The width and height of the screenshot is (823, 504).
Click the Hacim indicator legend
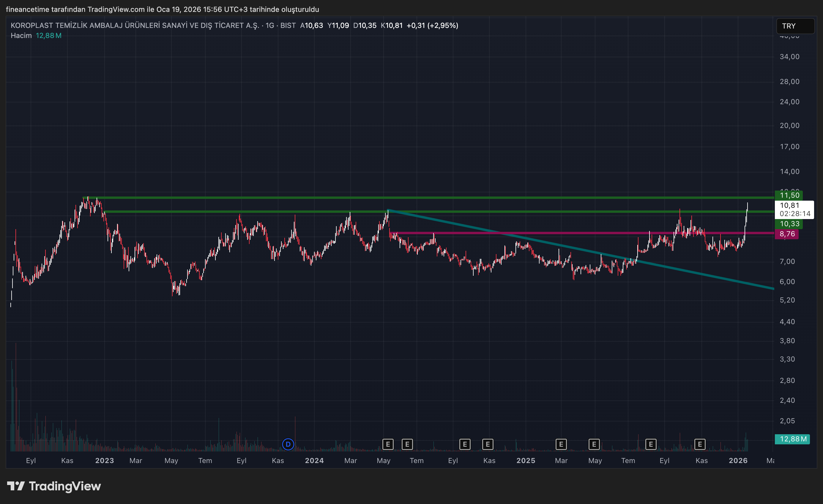coord(21,36)
